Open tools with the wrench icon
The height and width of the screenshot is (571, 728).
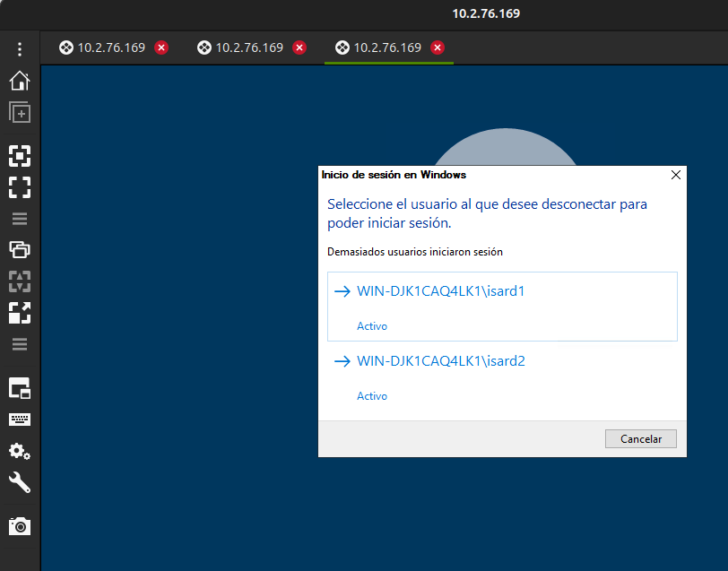20,483
